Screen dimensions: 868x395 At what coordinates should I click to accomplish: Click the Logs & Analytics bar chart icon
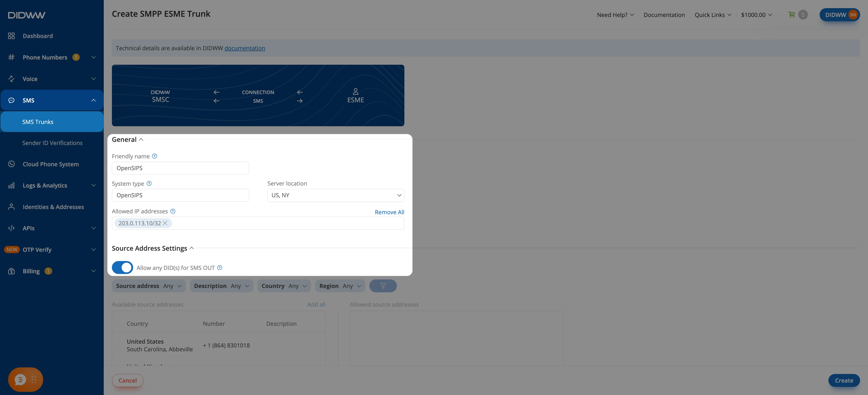(12, 185)
